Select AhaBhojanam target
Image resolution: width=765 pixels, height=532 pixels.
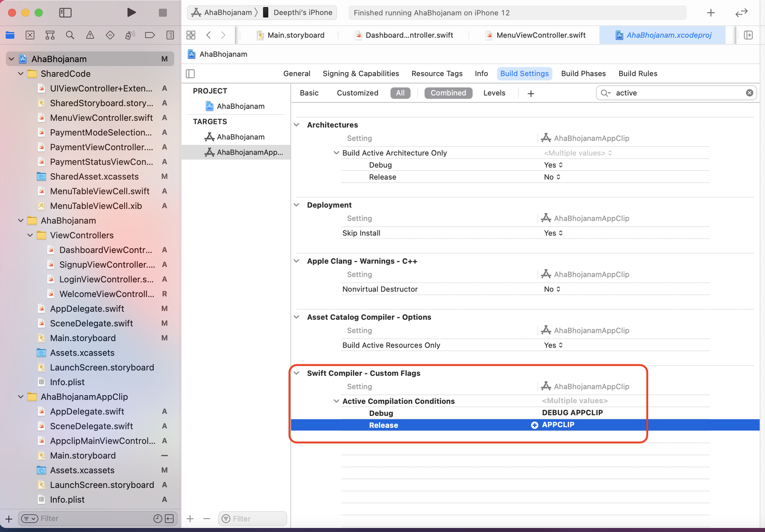click(235, 137)
